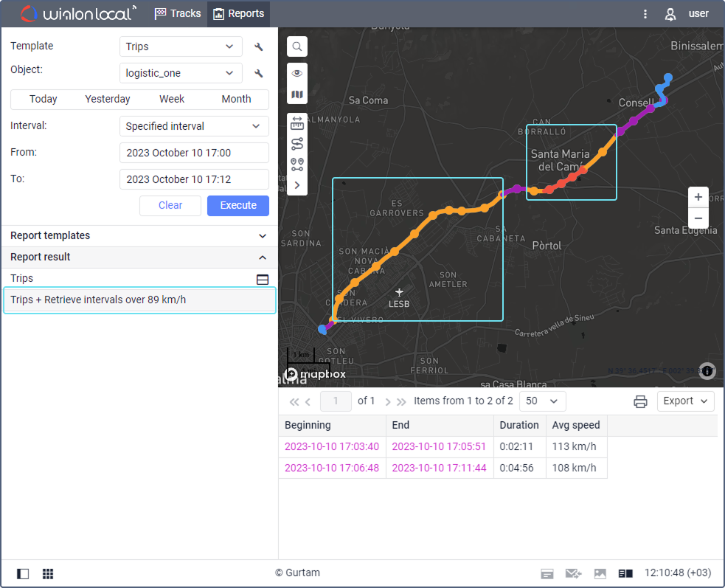Select the Week interval

point(172,99)
